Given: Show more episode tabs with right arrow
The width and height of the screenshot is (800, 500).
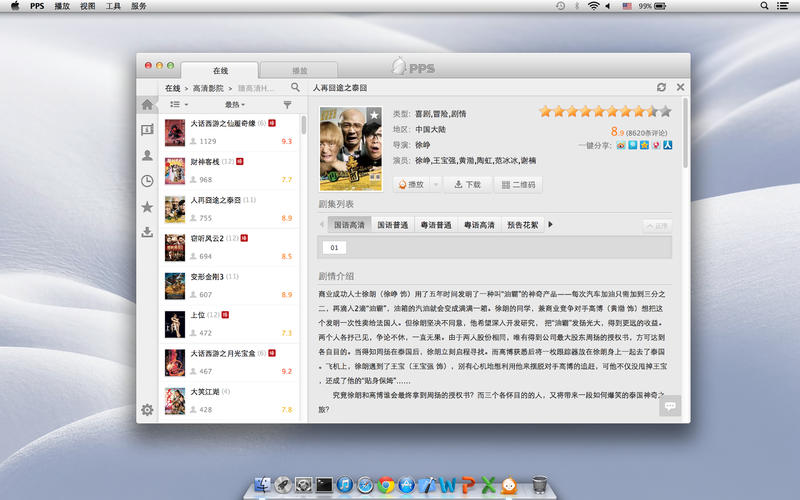Looking at the screenshot, I should click(550, 224).
